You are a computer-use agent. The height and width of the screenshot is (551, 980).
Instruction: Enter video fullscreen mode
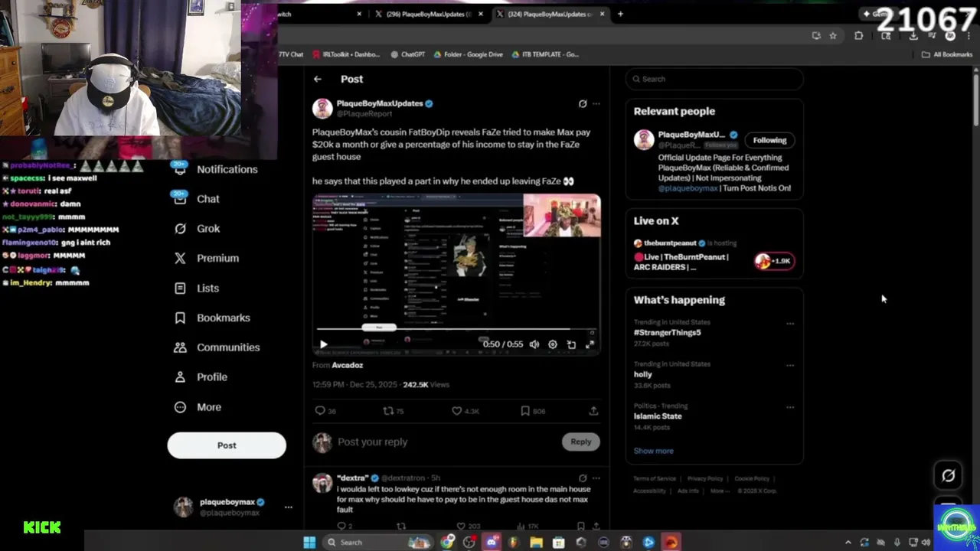590,344
